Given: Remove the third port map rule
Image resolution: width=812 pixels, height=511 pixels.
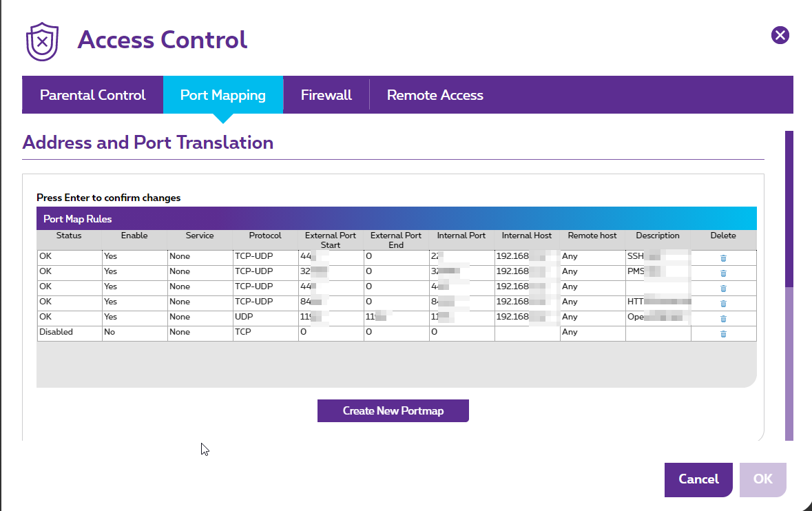Looking at the screenshot, I should tap(723, 288).
